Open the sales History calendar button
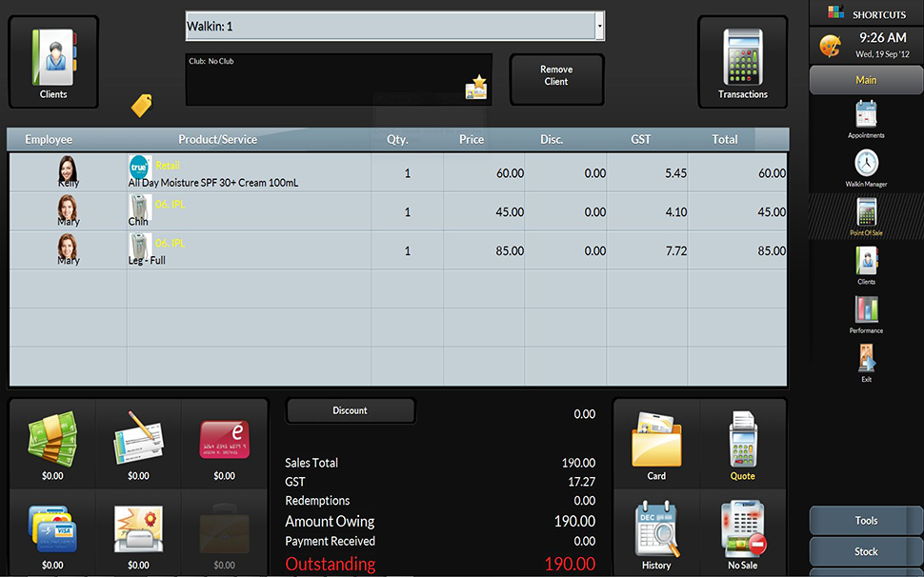This screenshot has width=924, height=577. 656,533
